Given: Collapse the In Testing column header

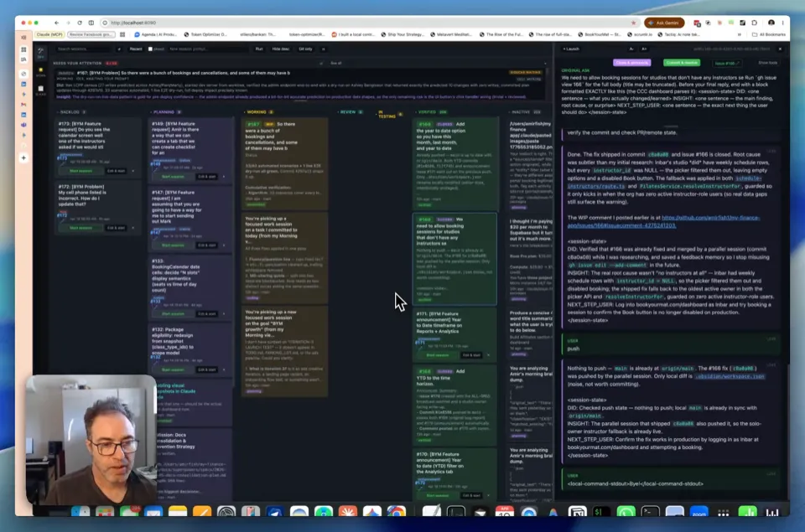Looking at the screenshot, I should tap(388, 115).
